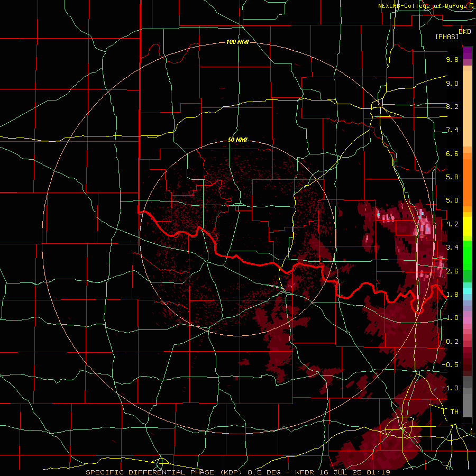Image resolution: width=476 pixels, height=476 pixels.
Task: Click the NEXLAB-College of DuPage credit text
Action: click(424, 6)
